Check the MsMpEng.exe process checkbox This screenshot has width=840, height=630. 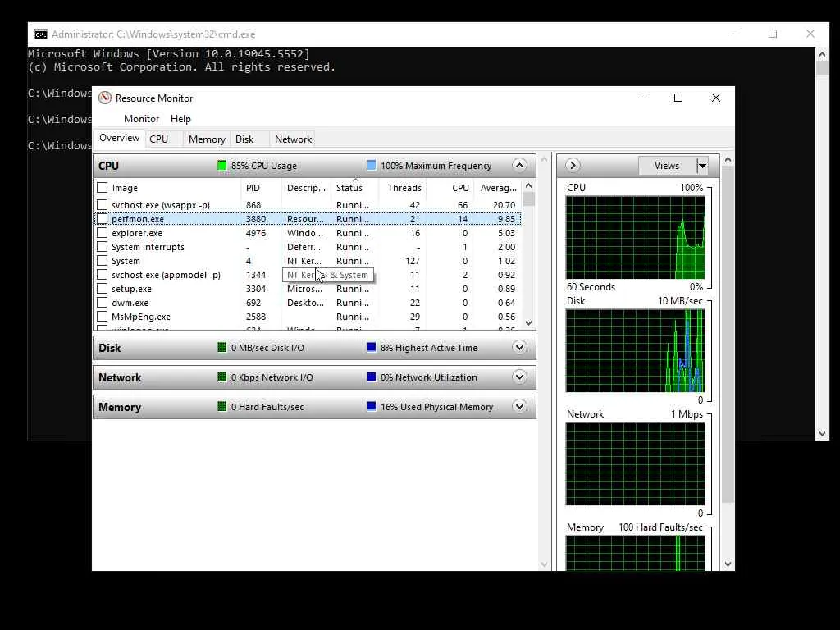[x=102, y=316]
